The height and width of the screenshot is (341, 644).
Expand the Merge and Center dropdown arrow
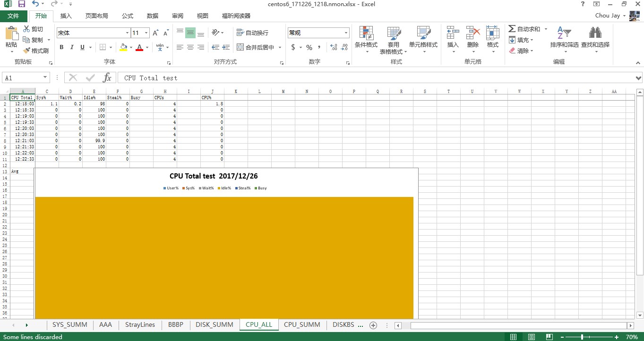(x=280, y=47)
